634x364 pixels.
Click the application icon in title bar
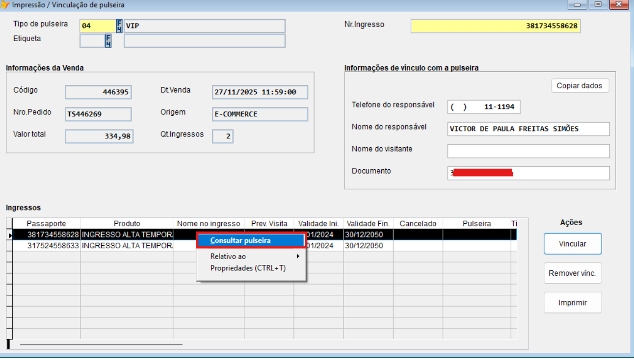5,5
